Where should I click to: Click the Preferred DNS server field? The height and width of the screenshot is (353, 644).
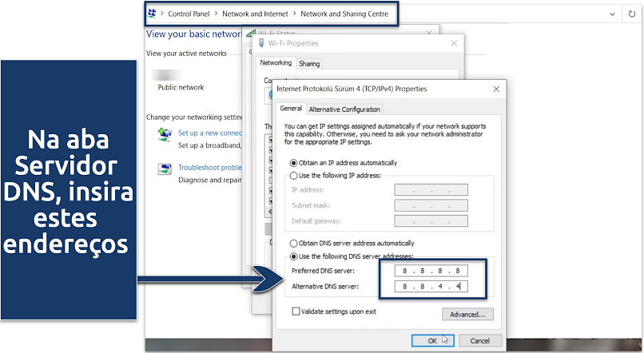(x=431, y=271)
